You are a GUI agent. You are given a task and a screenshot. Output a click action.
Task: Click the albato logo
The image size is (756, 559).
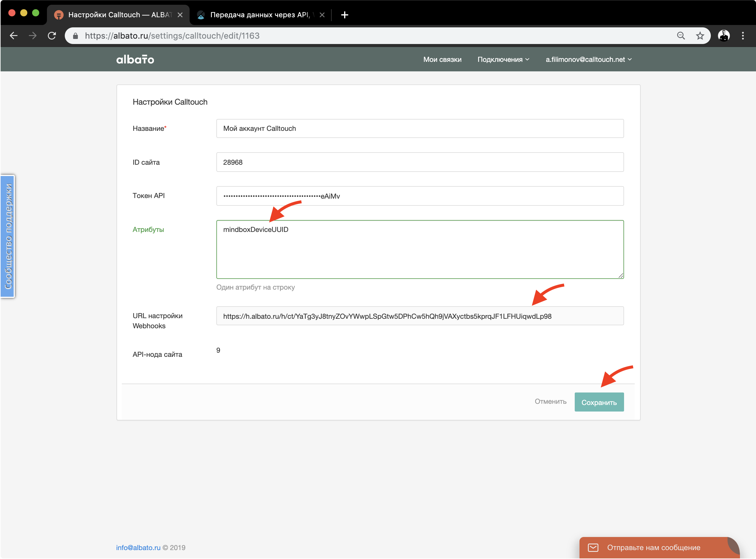(x=135, y=59)
